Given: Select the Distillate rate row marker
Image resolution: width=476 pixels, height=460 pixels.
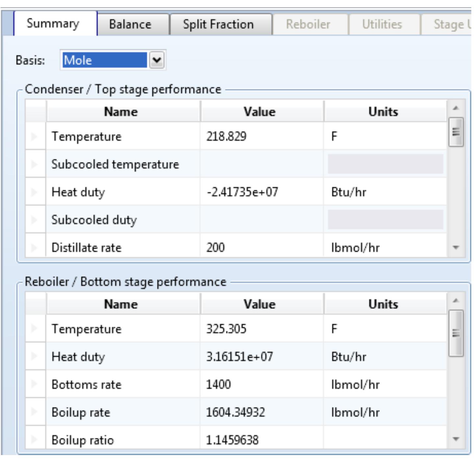Looking at the screenshot, I should 35,247.
